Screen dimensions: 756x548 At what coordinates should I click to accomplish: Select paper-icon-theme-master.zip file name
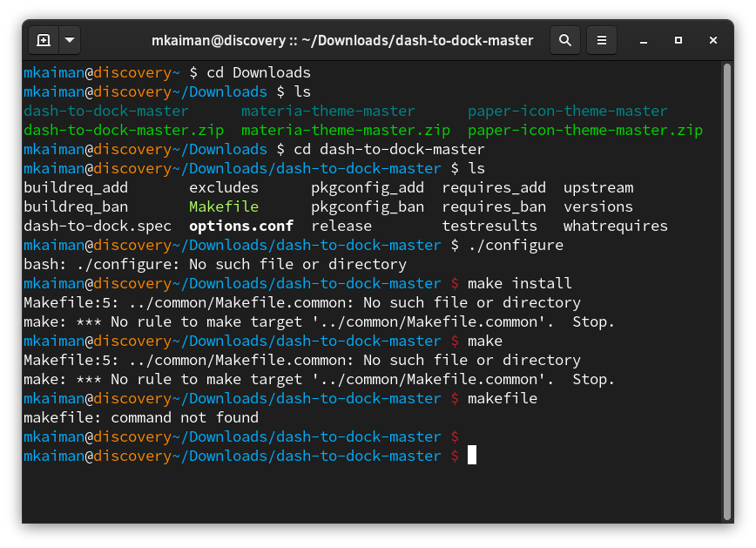coord(585,130)
